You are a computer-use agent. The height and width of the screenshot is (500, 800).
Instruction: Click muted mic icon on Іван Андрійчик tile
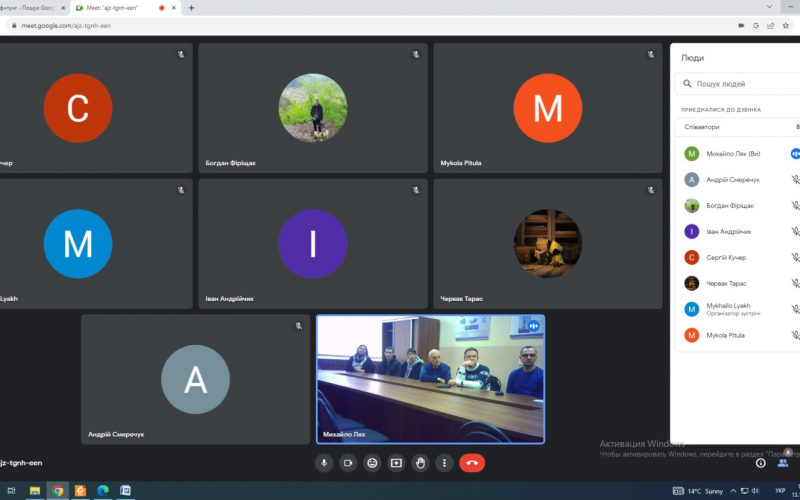(x=416, y=190)
